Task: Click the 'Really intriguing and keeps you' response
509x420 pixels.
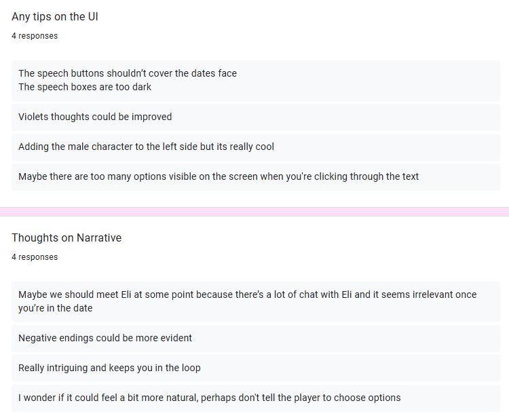Action: 256,368
